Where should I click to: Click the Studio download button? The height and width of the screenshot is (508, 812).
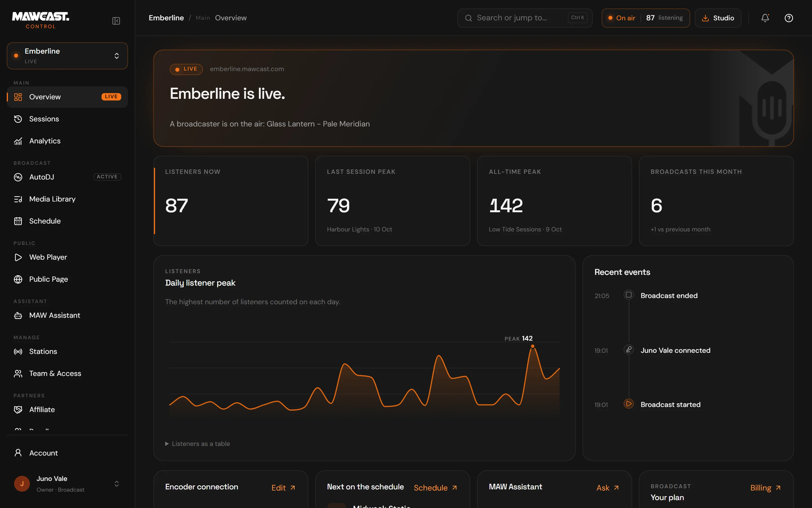click(x=718, y=18)
